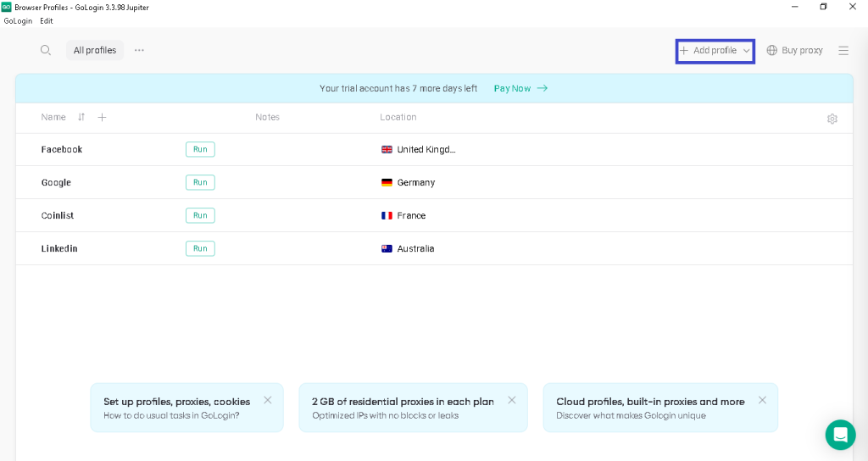The width and height of the screenshot is (868, 461).
Task: Dismiss the Cloud profiles card
Action: [762, 400]
